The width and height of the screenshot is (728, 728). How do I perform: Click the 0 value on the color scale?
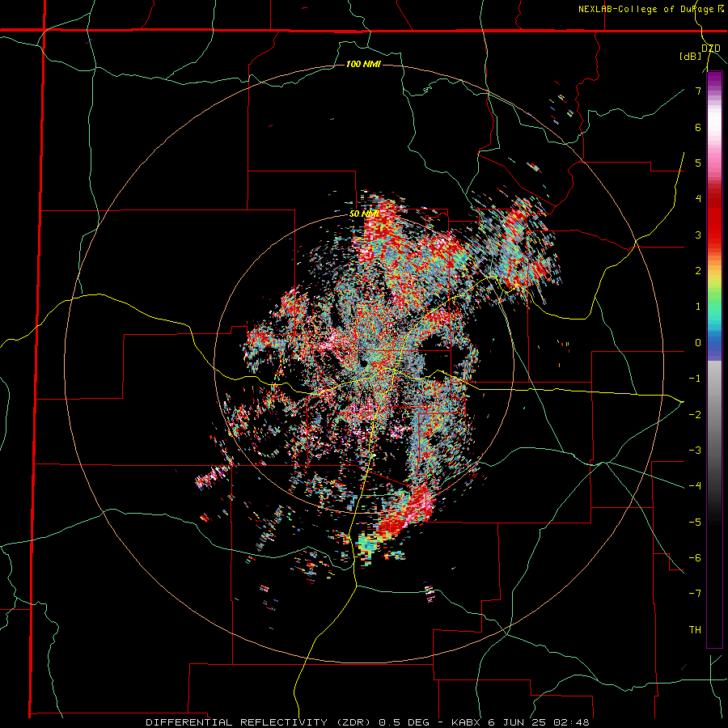coord(698,343)
